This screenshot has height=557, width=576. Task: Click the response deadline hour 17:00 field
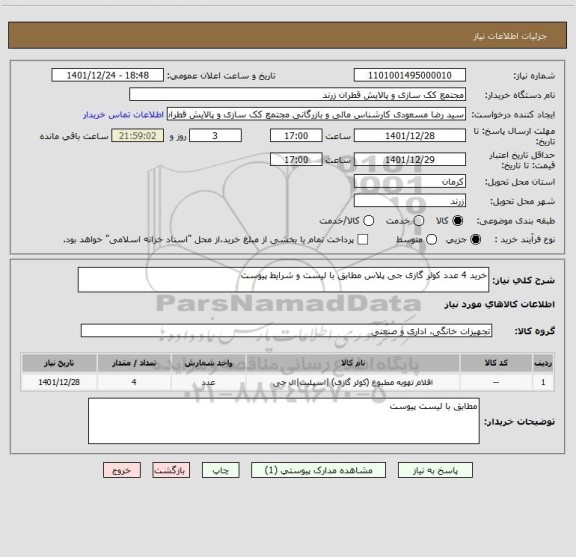[296, 136]
